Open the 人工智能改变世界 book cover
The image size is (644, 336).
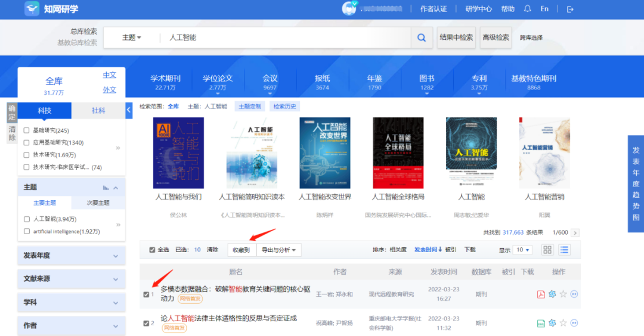coord(325,153)
